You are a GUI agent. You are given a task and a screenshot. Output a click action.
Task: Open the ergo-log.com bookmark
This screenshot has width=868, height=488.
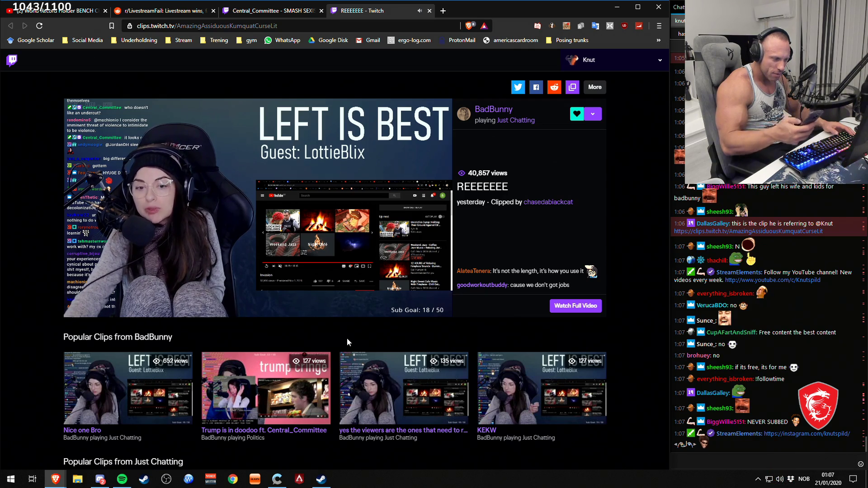[409, 40]
